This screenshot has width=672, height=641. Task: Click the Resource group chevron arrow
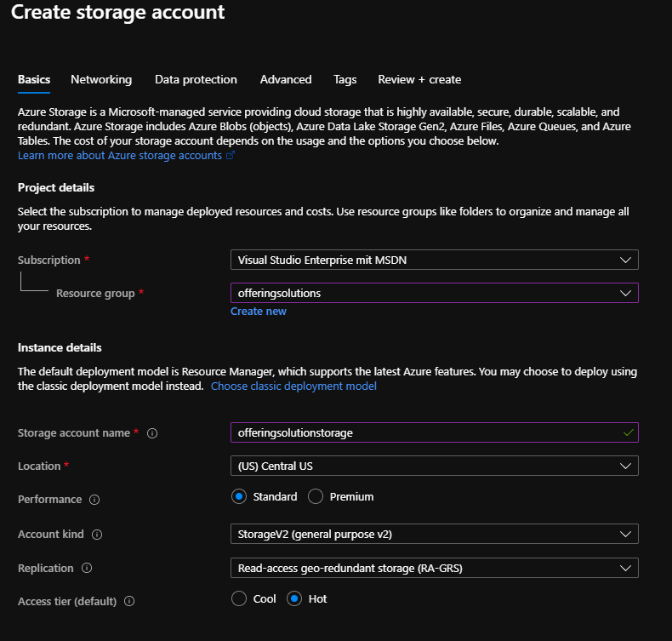(626, 293)
